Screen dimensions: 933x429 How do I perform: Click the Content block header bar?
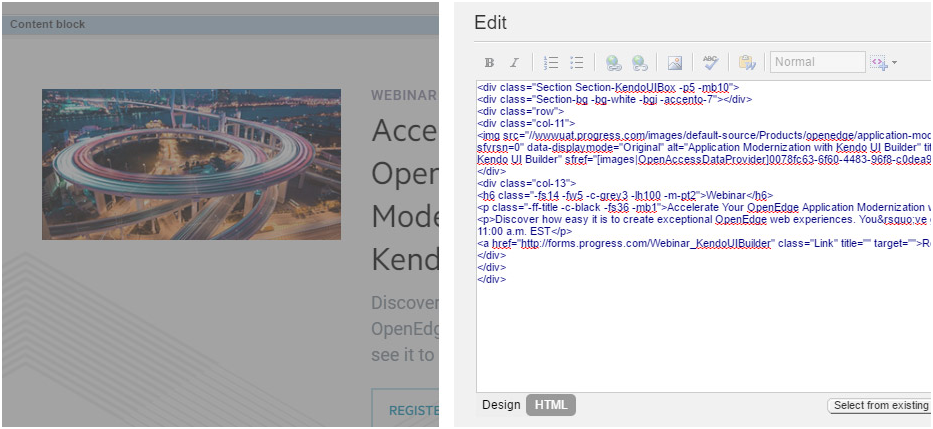tap(220, 24)
